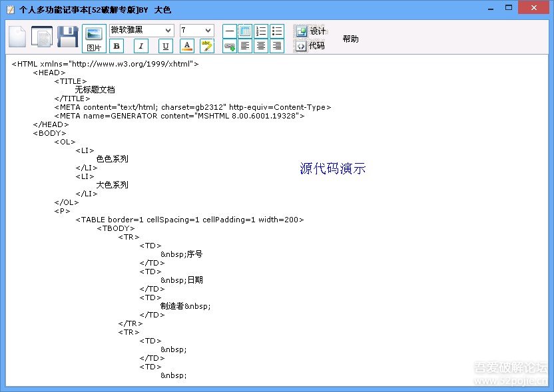Image resolution: width=554 pixels, height=392 pixels.
Task: Apply numbered list formatting
Action: coord(261,31)
